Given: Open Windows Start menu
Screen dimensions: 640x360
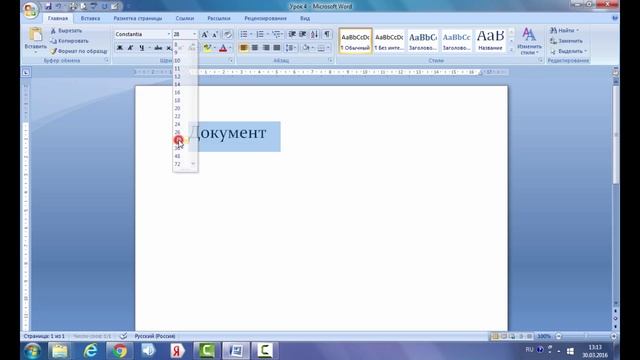Looking at the screenshot, I should [x=32, y=351].
